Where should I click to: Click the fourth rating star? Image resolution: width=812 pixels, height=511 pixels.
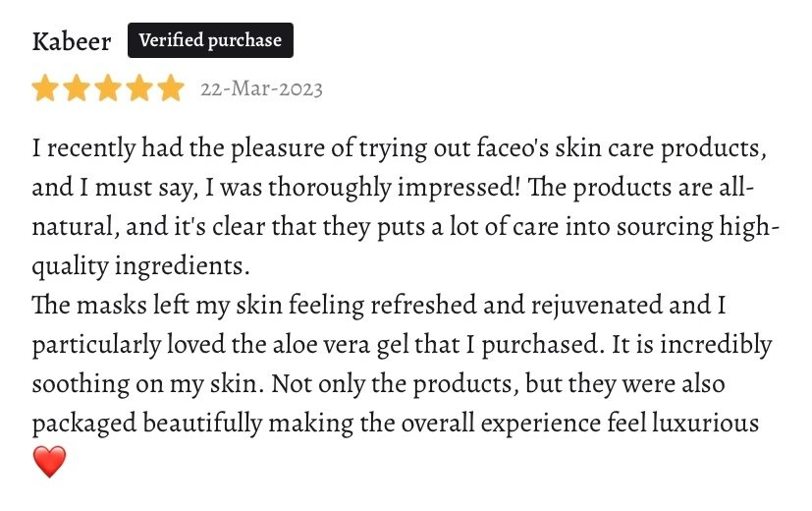[x=139, y=87]
